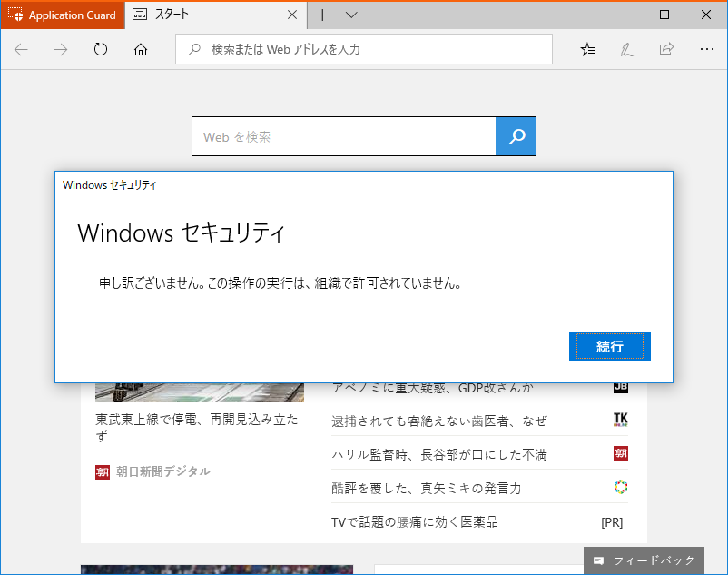Click the red 朝 icon beside 朝日新聞デジタル

coord(103,471)
